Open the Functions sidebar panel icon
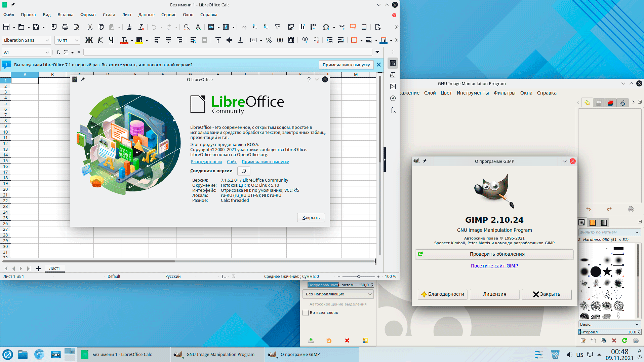644x362 pixels. pos(393,110)
